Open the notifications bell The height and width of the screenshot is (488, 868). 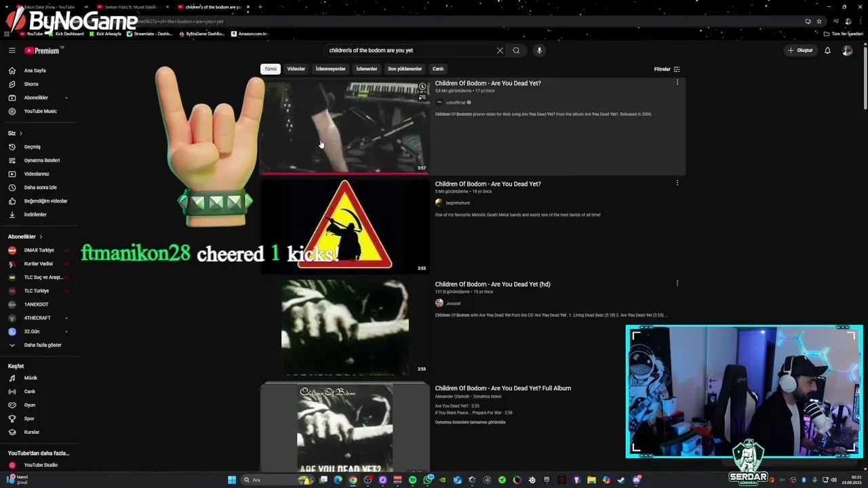tap(827, 50)
